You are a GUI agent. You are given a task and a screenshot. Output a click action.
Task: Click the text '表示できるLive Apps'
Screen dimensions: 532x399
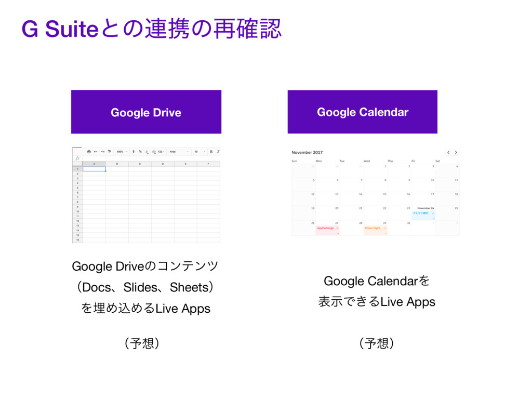click(x=377, y=302)
